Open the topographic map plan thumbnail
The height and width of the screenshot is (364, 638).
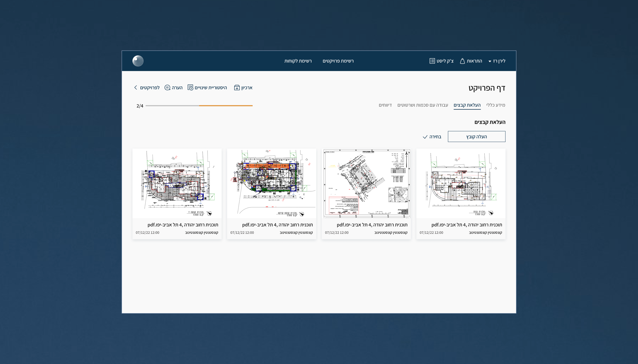(x=366, y=183)
